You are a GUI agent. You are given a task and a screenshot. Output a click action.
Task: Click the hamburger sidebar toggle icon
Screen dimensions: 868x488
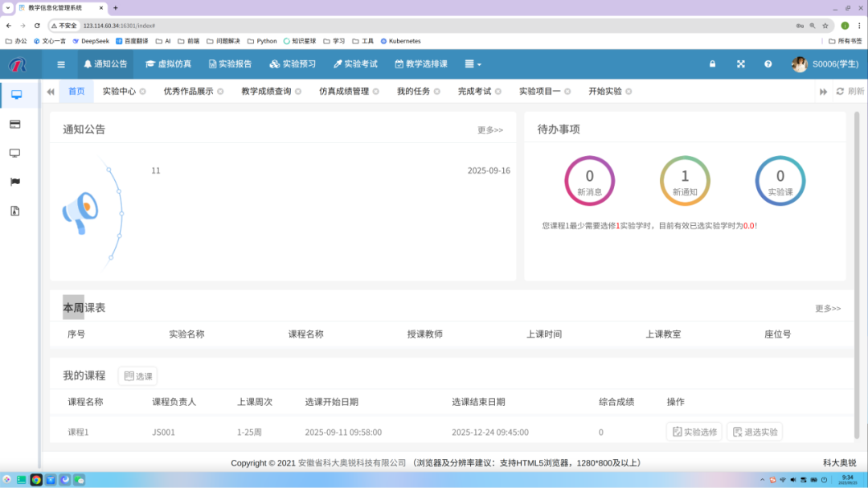tap(61, 64)
